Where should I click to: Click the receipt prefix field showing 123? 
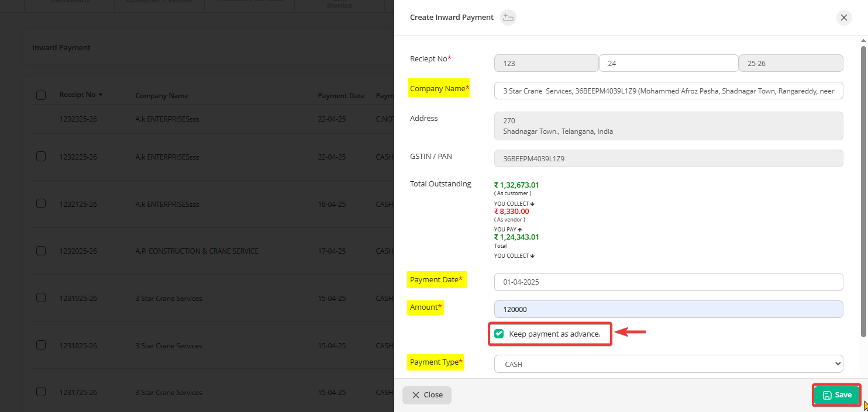click(x=546, y=63)
